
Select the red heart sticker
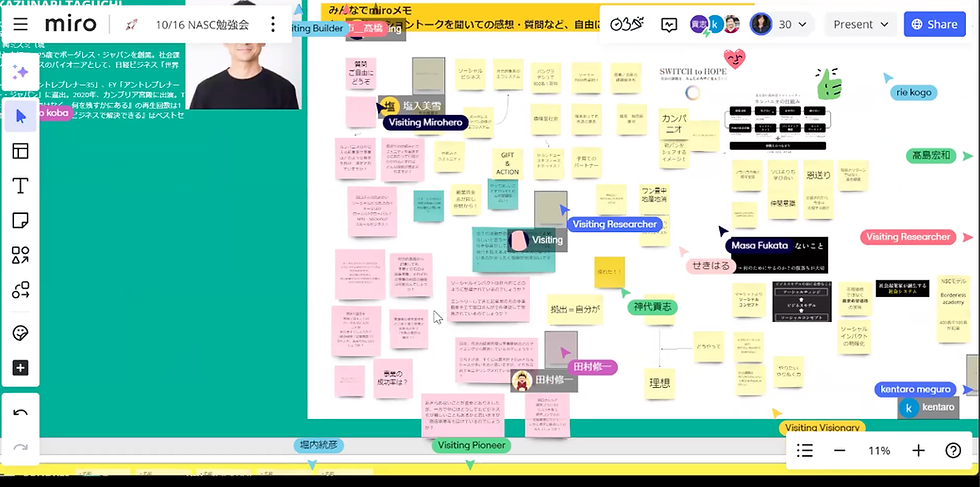[x=735, y=59]
